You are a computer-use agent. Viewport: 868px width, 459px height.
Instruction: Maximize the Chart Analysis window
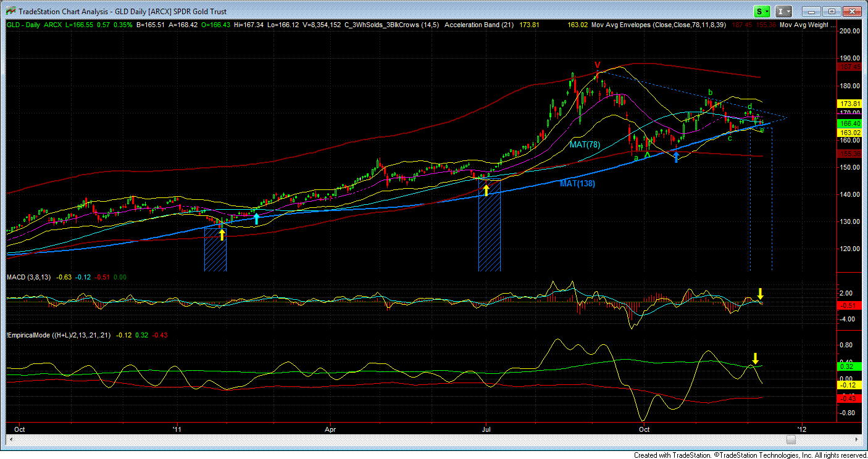pyautogui.click(x=830, y=11)
